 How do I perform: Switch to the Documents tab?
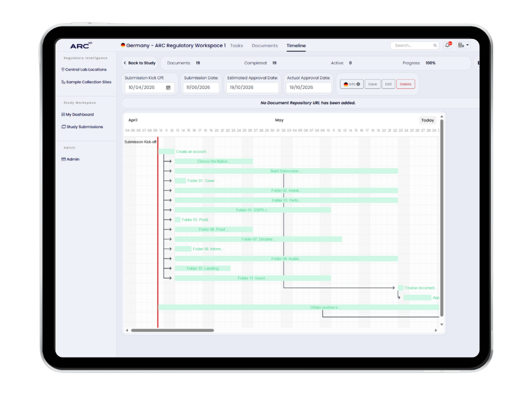(x=265, y=46)
